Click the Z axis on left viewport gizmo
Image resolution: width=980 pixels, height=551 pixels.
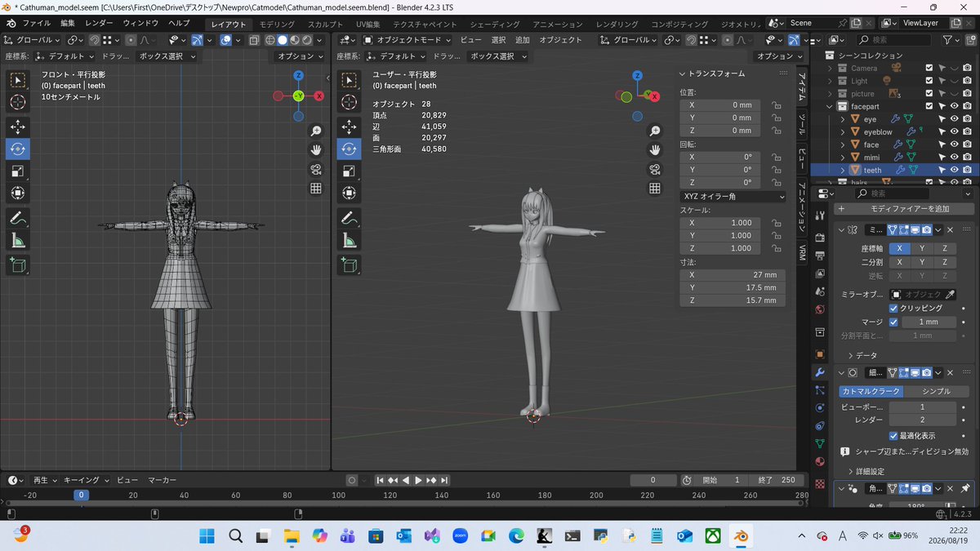(299, 75)
